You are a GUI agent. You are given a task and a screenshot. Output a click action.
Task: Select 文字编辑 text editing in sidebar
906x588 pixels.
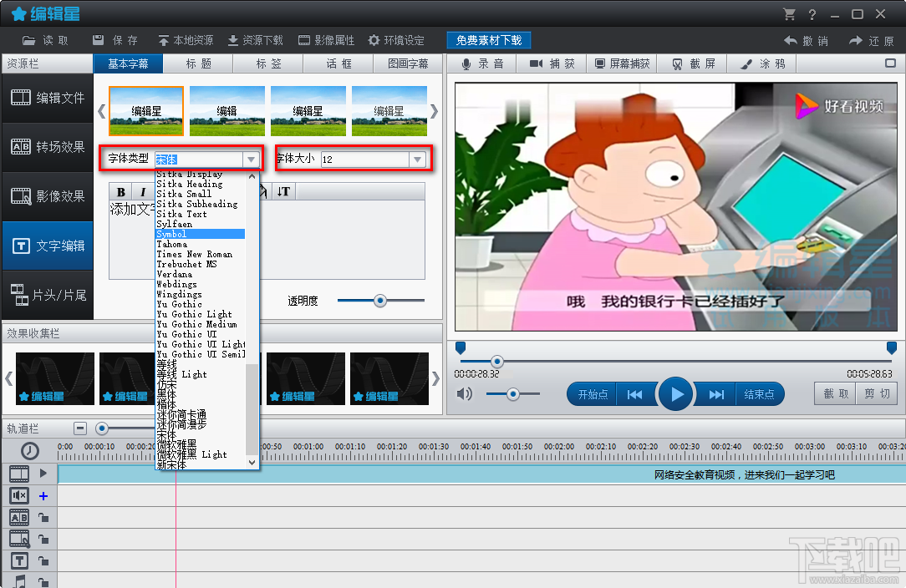click(x=48, y=246)
